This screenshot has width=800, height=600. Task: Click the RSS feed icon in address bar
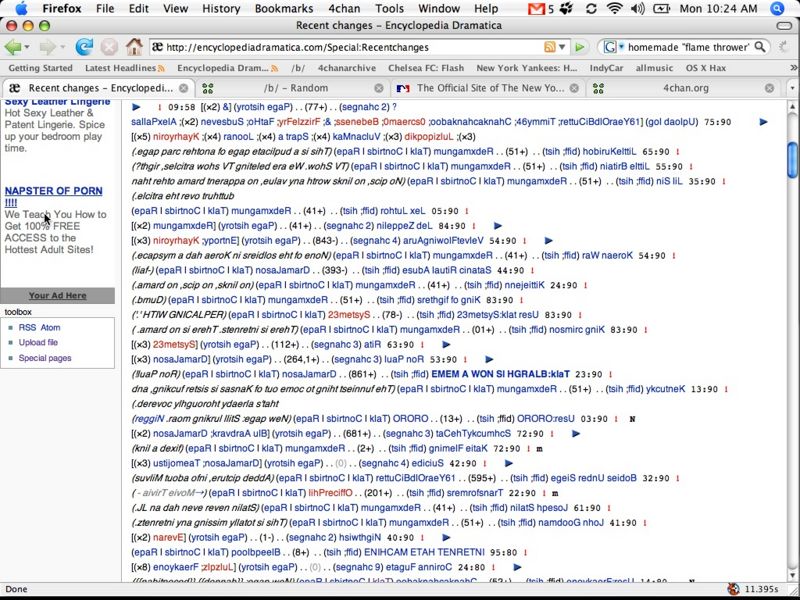(550, 47)
